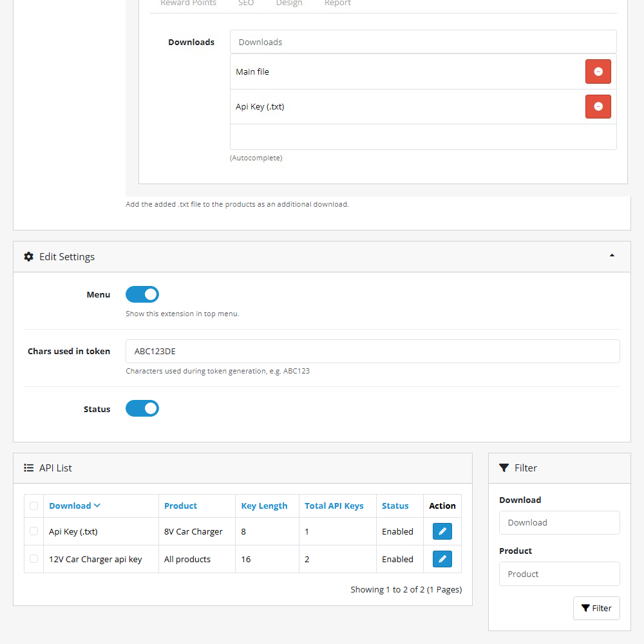Remove the Main file download
644x644 pixels.
point(598,71)
